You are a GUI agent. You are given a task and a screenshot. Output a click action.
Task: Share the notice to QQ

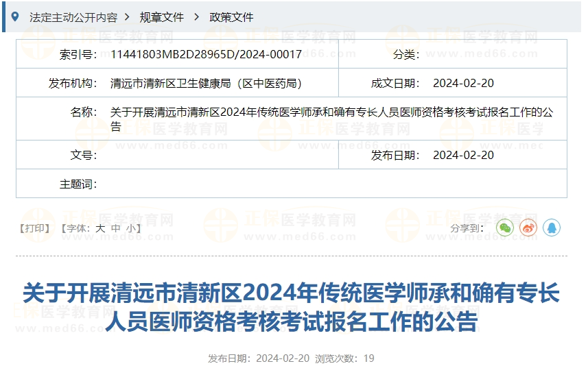pyautogui.click(x=552, y=228)
